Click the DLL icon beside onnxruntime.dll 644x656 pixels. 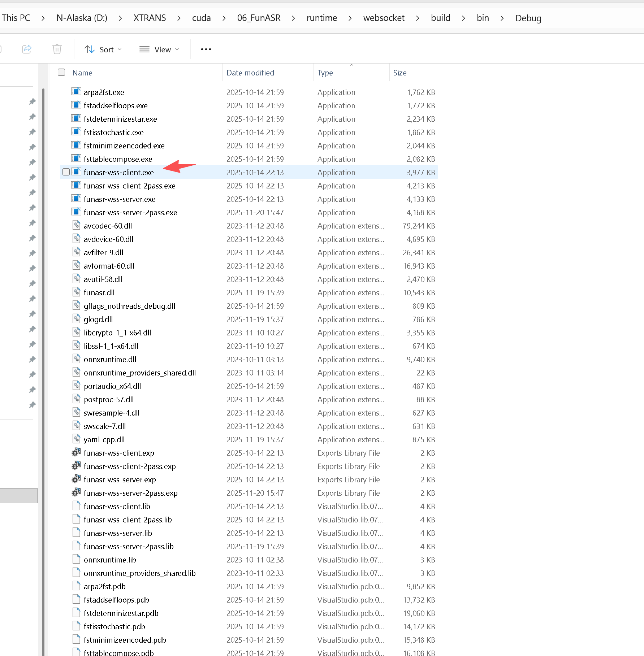[76, 359]
